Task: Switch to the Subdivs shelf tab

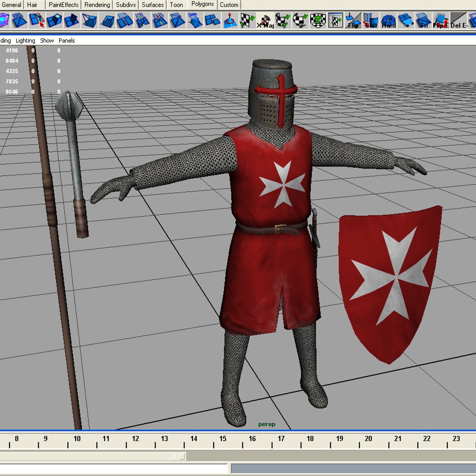Action: (x=126, y=5)
